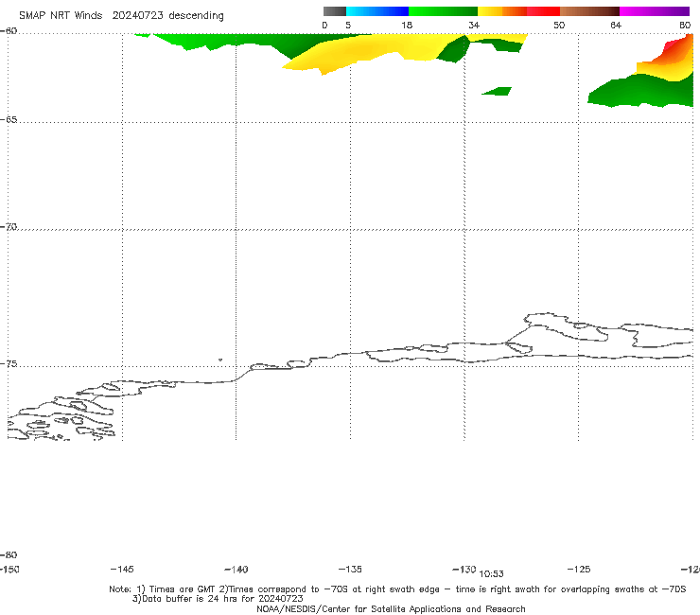Click the longitude label "-140"
Viewport: 700px width, 615px height.
[x=236, y=569]
